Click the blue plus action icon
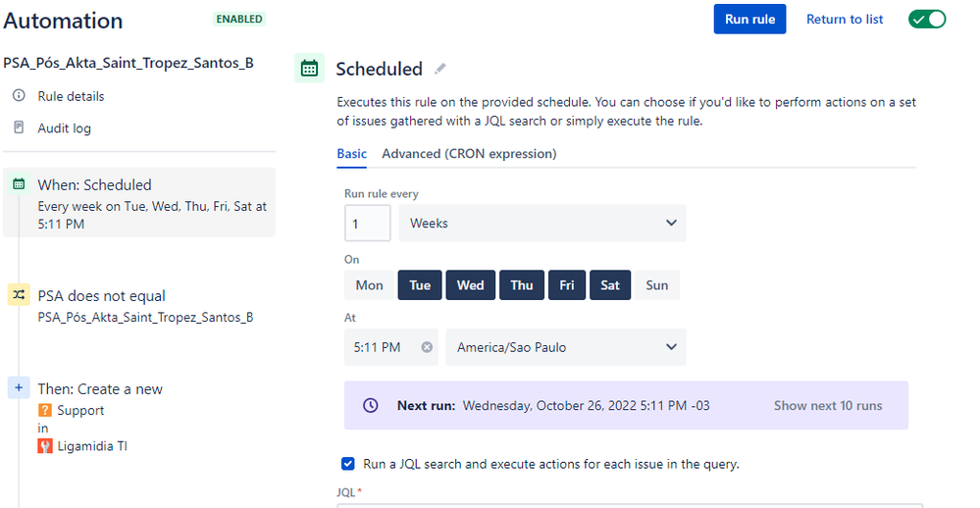980x508 pixels. 19,388
